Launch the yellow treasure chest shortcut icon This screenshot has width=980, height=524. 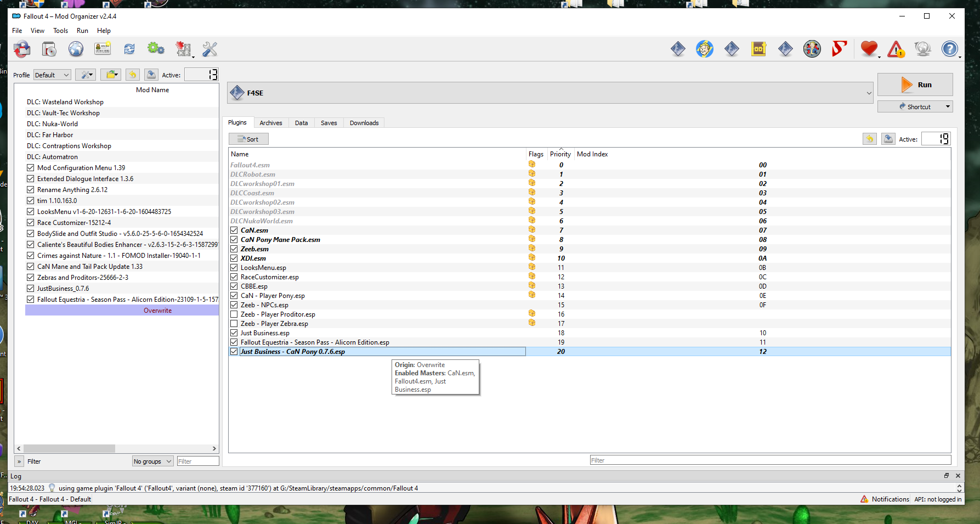click(x=758, y=49)
